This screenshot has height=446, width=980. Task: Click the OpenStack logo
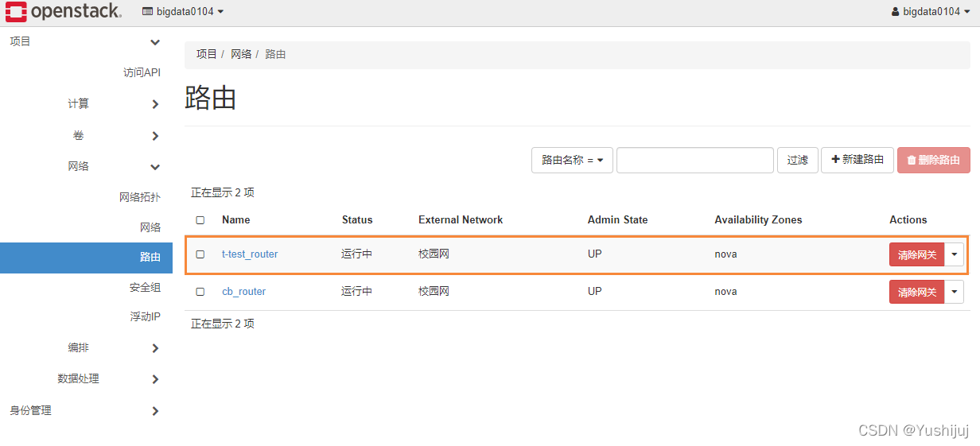(64, 11)
